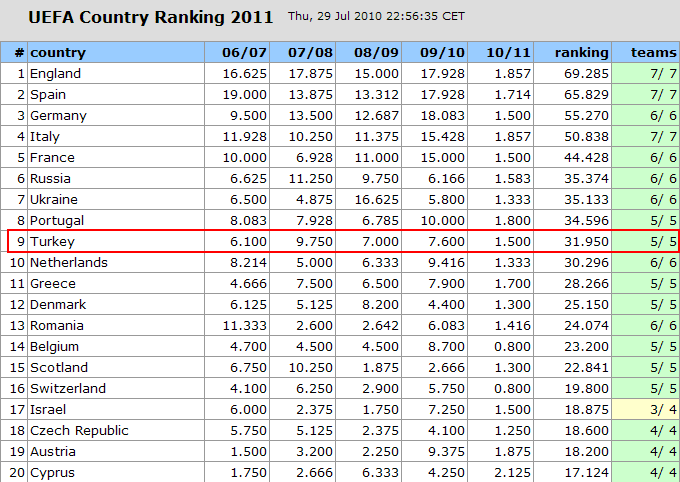Click Russia's ranking value 35.374
This screenshot has height=482, width=680.
click(586, 179)
